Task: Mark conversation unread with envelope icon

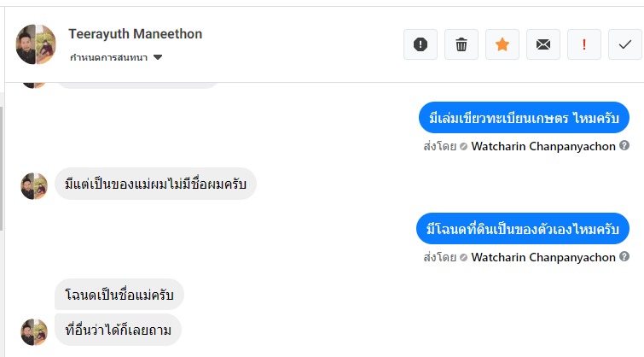Action: [x=543, y=45]
